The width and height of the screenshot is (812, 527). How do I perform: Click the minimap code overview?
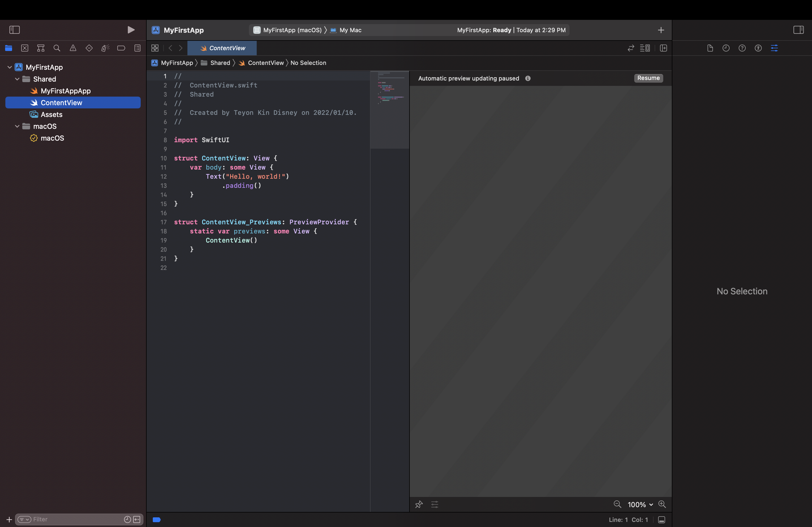[390, 110]
